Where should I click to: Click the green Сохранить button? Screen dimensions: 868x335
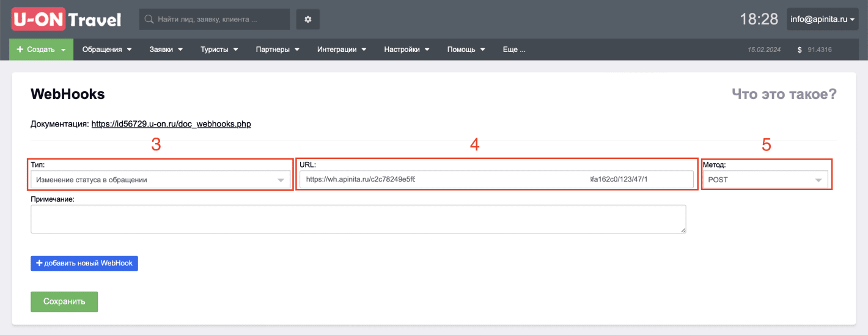point(64,301)
